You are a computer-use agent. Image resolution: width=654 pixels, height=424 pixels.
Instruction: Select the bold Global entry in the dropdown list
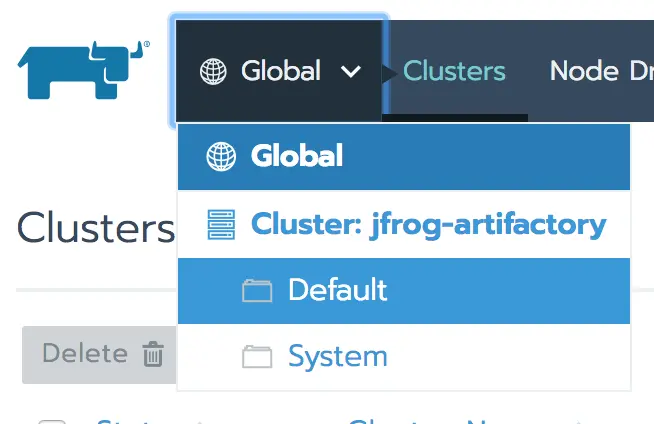pyautogui.click(x=404, y=157)
